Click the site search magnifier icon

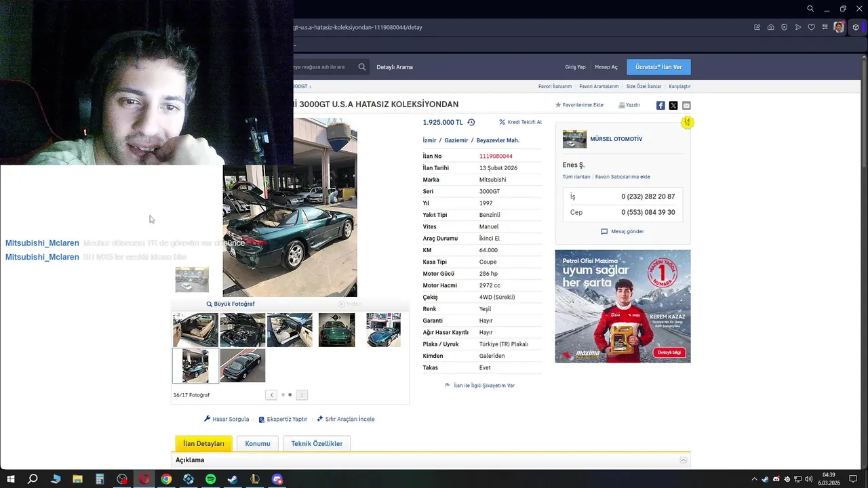(x=362, y=67)
